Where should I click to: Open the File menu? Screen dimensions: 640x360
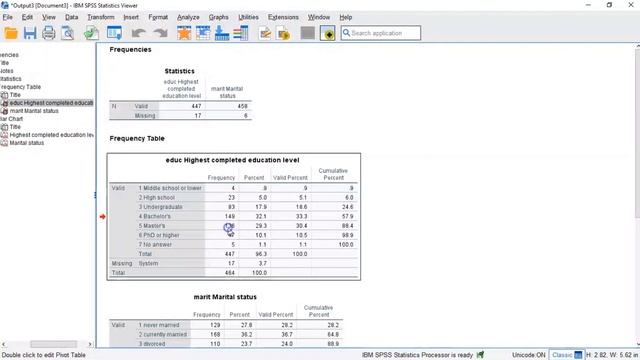tap(7, 17)
